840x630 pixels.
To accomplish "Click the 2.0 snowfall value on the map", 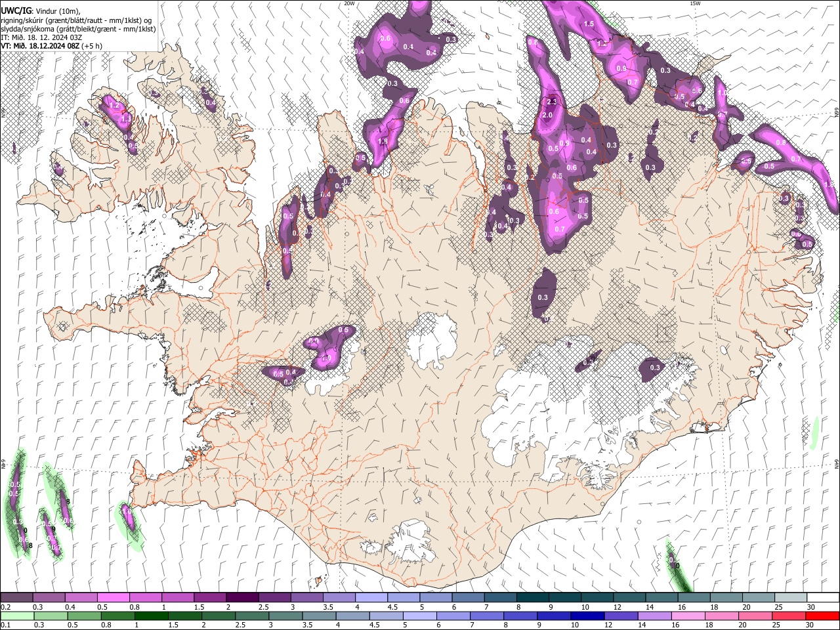I will click(547, 115).
